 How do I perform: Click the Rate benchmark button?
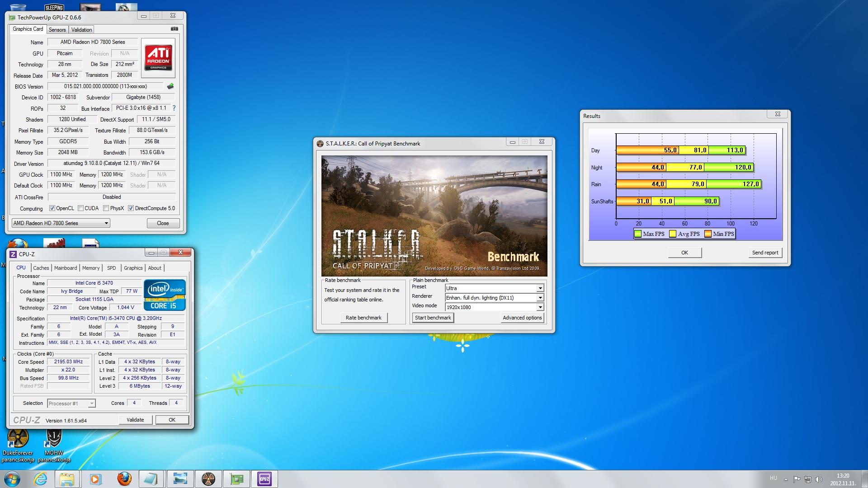point(363,318)
